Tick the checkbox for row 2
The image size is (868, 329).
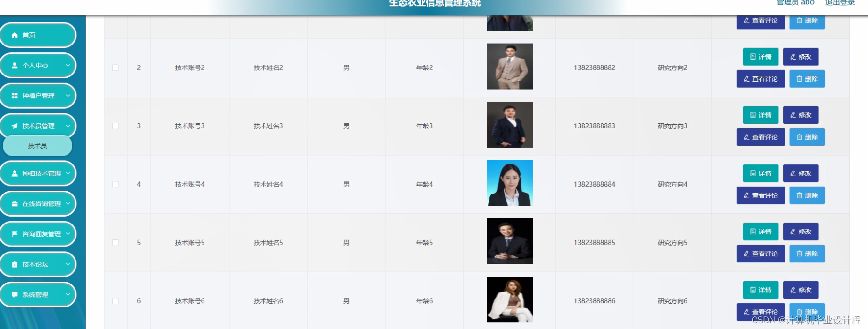(x=115, y=68)
